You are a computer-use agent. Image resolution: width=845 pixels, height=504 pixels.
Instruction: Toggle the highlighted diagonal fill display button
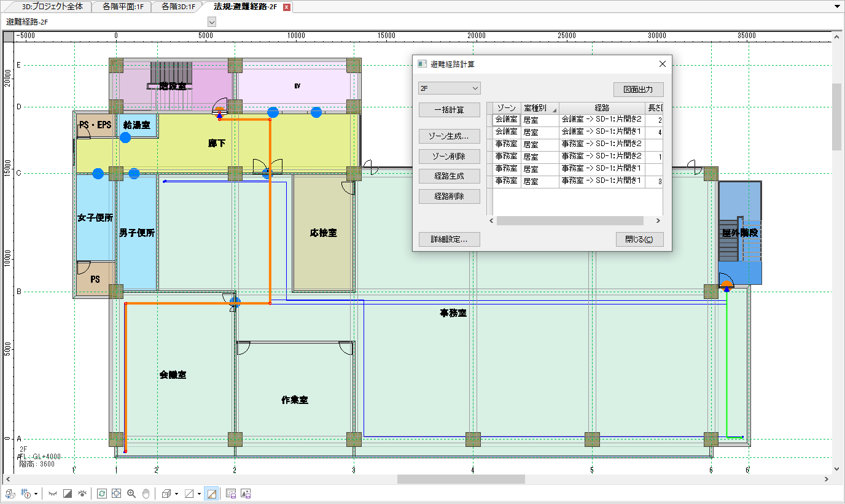(211, 494)
